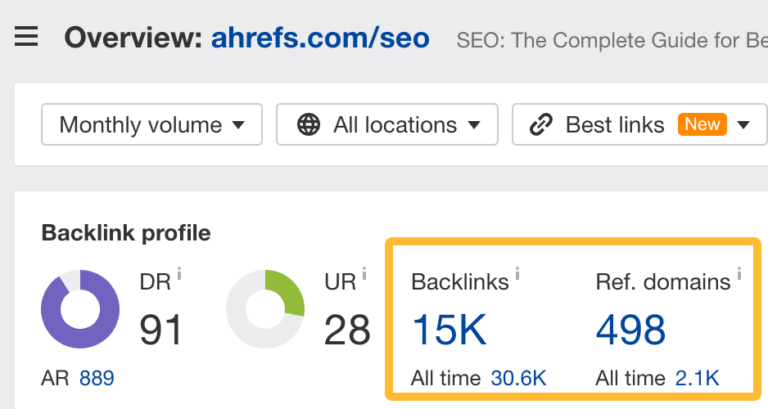The height and width of the screenshot is (409, 768).
Task: Open the 498 referring domains count
Action: (631, 330)
